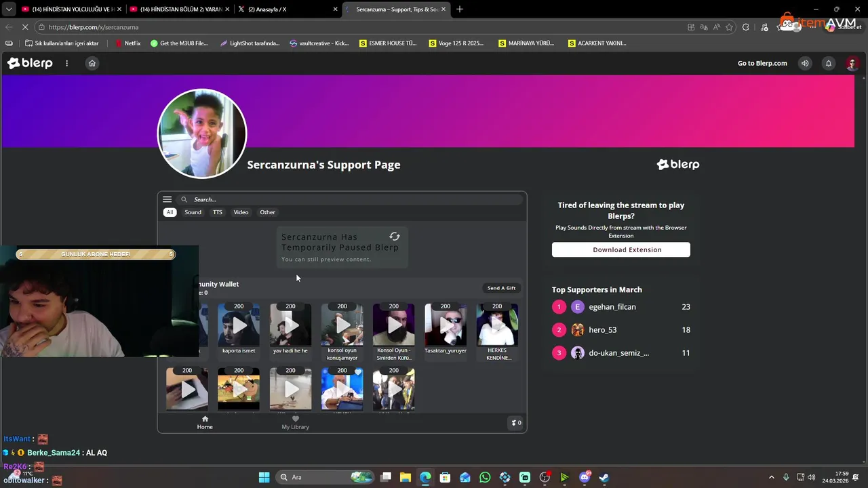
Task: Open Steam from taskbar
Action: coord(604,477)
